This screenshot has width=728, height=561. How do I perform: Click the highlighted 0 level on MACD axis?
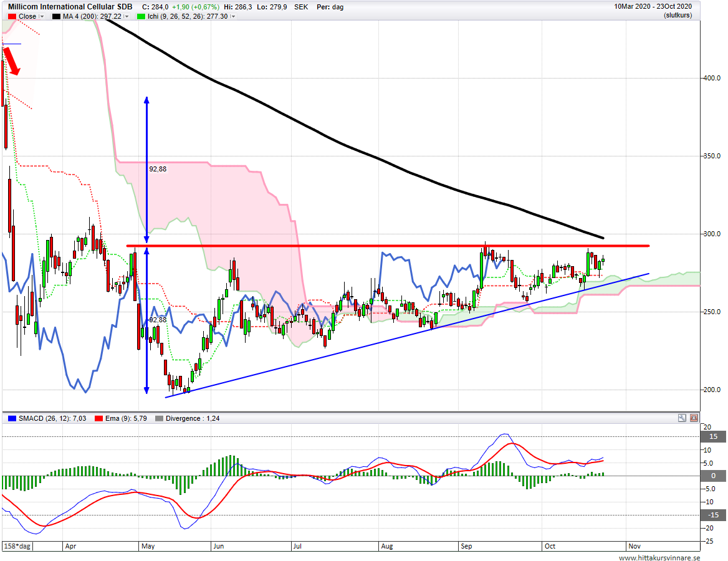713,476
